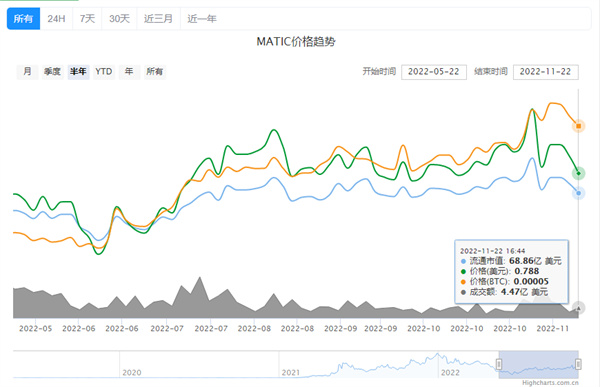
Task: Click the 2021 navigator year label
Action: [x=291, y=372]
